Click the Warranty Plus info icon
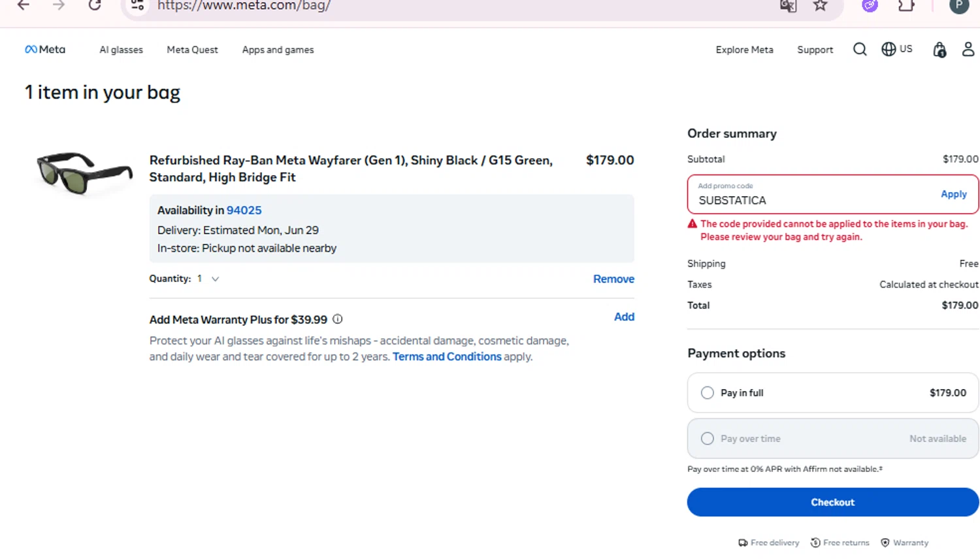 point(337,319)
